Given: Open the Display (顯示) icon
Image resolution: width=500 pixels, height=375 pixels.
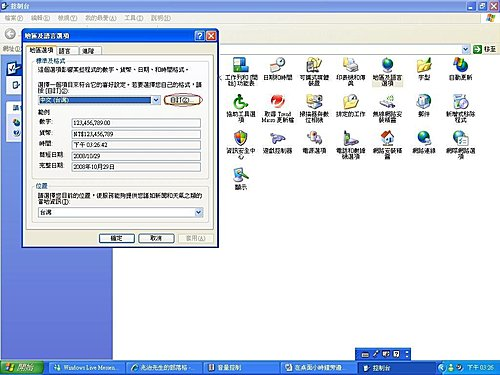Looking at the screenshot, I should (x=241, y=179).
